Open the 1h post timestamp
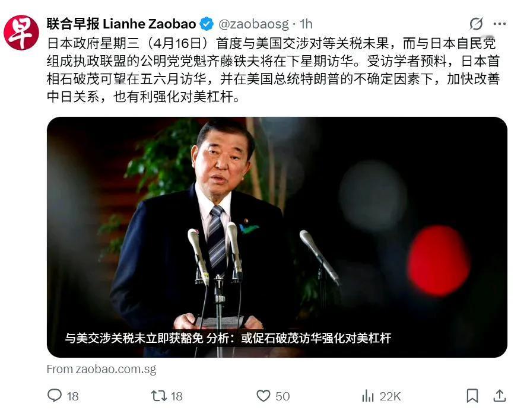Viewport: 527px width, 420px height. 306,24
